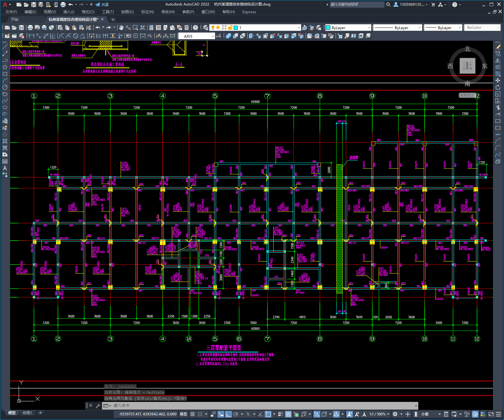
Task: Click the Make Object's Layer Current icon
Action: point(305,28)
